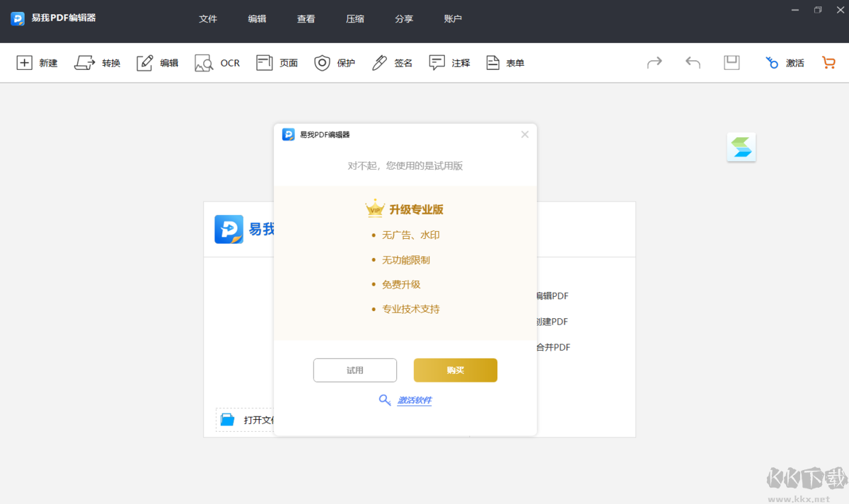The width and height of the screenshot is (849, 504).
Task: Click the save icon in toolbar
Action: point(732,62)
